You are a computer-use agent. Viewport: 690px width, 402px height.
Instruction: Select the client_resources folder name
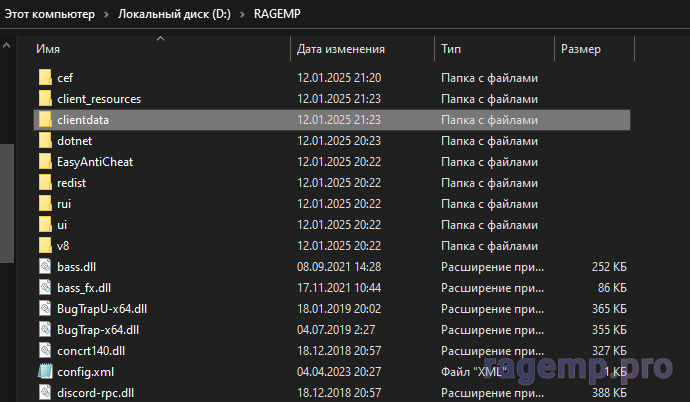tap(99, 99)
